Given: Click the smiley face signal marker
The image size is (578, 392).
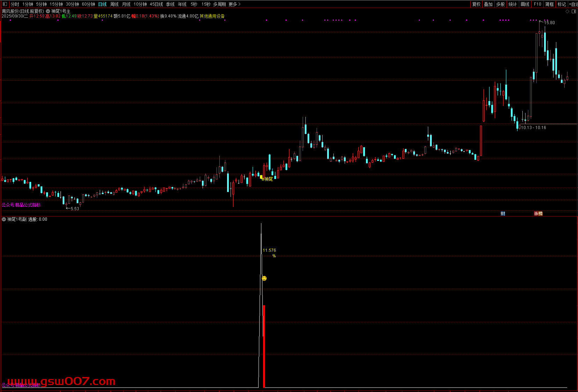Looking at the screenshot, I should coord(264,278).
